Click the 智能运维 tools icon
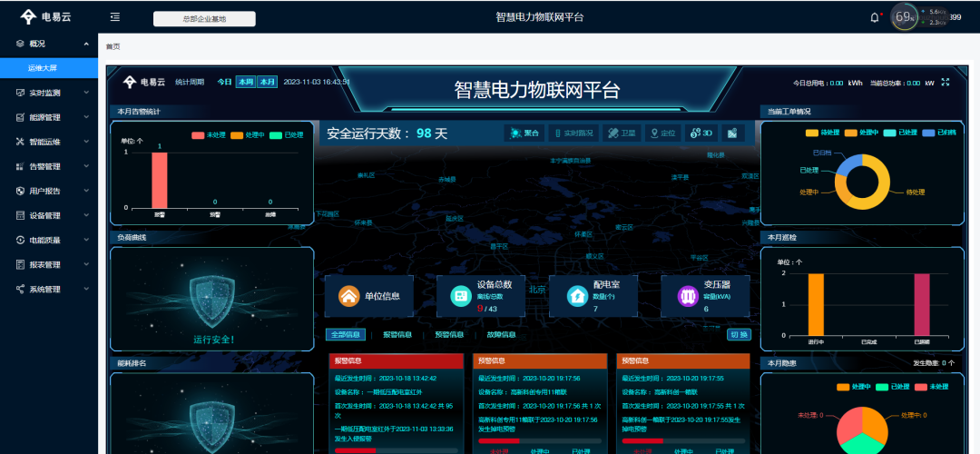Viewport: 980px width, 454px height. (20, 142)
